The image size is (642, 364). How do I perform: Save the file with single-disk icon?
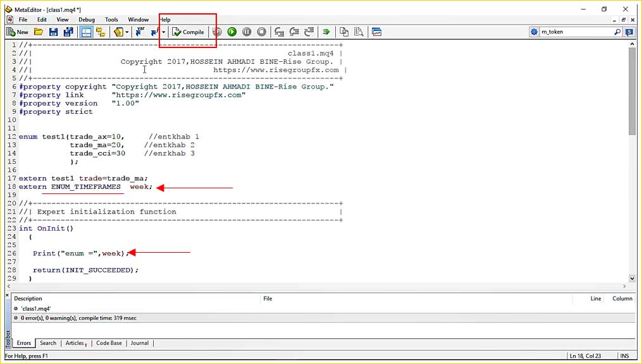coord(53,32)
